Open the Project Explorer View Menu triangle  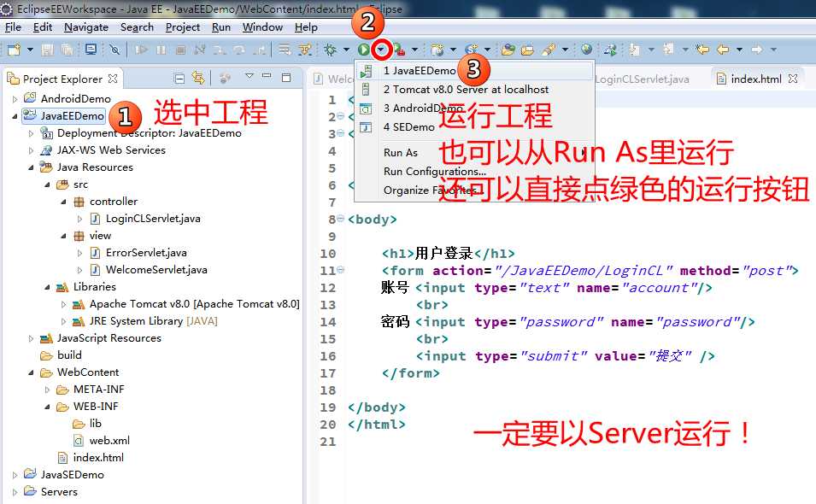[249, 76]
